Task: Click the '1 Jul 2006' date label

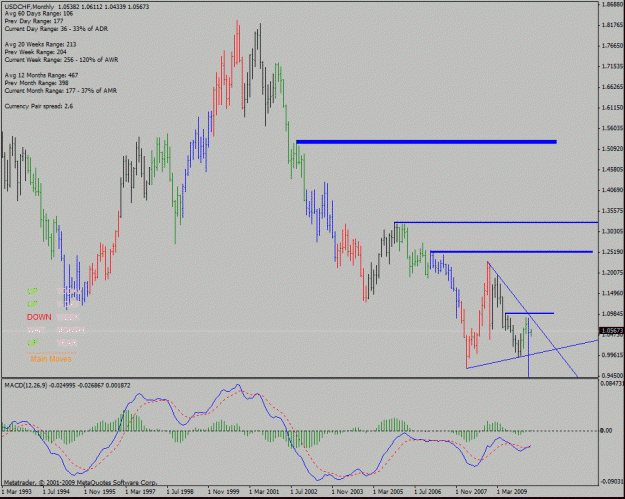Action: pyautogui.click(x=429, y=491)
